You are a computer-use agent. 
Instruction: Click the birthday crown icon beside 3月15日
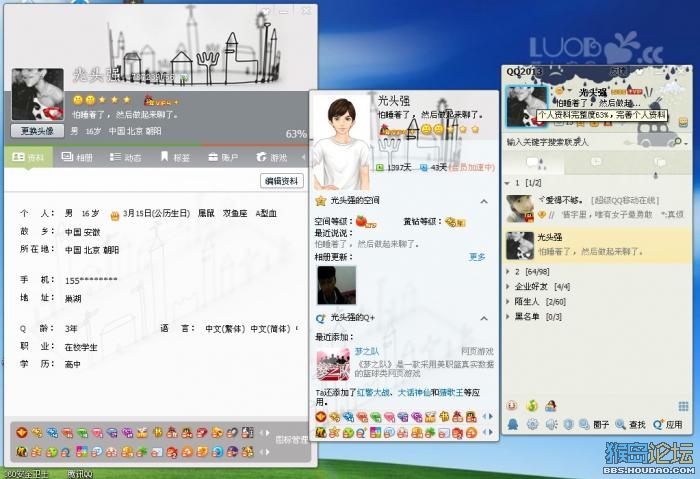[115, 215]
